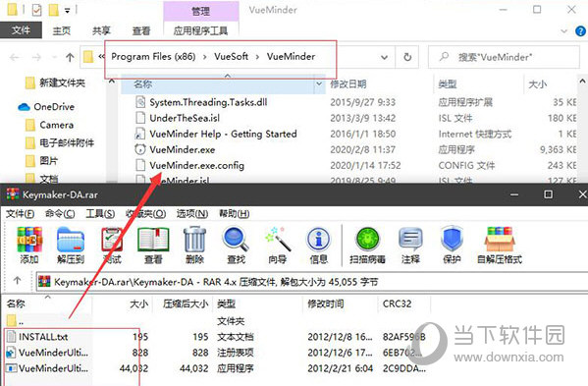Open the 管理 contextual tab

(201, 11)
